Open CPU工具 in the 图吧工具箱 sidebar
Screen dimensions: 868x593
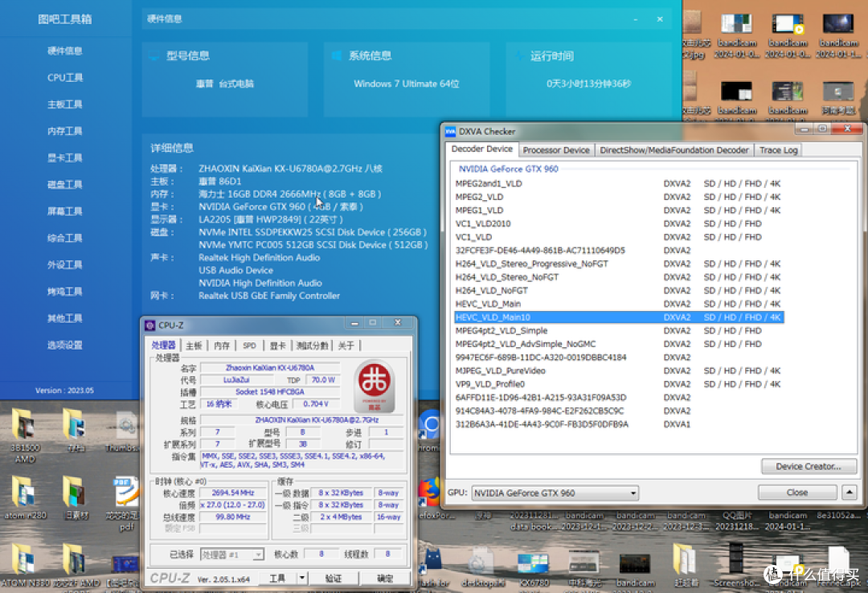[65, 77]
